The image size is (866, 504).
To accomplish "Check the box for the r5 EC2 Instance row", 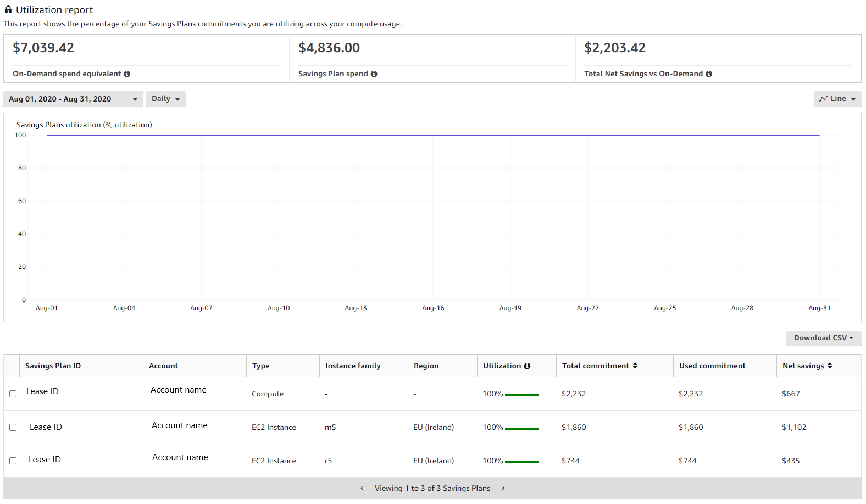I will pos(13,461).
